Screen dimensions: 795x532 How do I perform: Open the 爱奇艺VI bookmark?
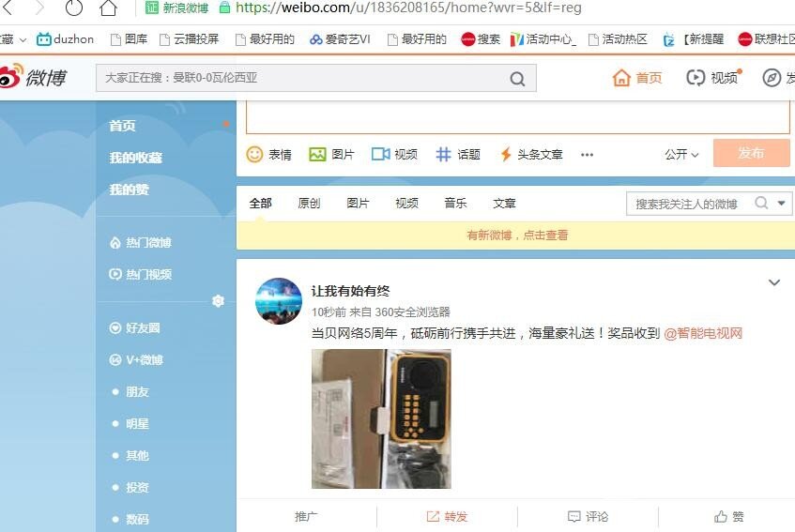tap(340, 39)
